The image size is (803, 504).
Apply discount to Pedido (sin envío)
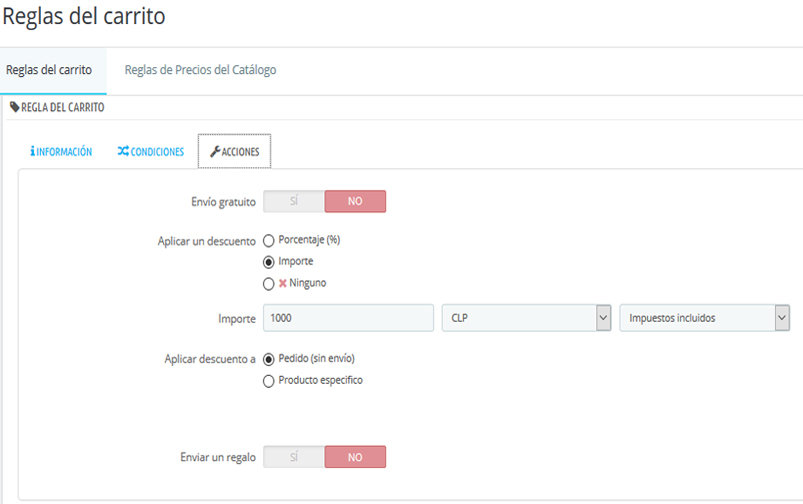[268, 359]
